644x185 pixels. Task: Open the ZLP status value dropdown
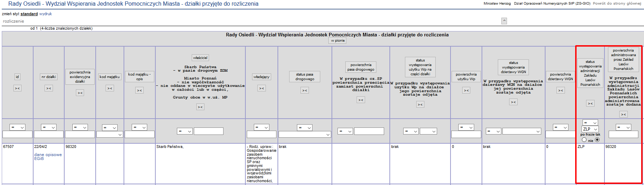pyautogui.click(x=590, y=129)
